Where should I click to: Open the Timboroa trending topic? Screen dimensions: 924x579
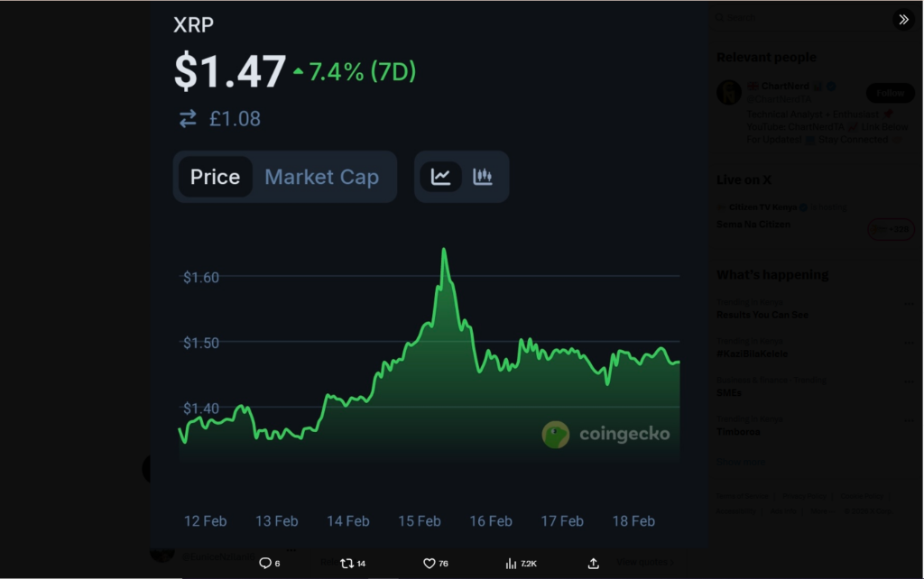738,432
